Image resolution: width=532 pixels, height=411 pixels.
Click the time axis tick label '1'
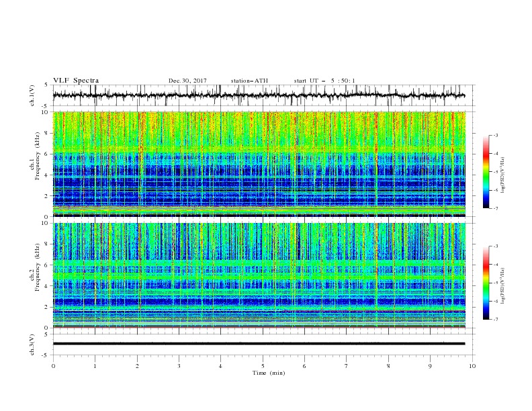pos(95,366)
